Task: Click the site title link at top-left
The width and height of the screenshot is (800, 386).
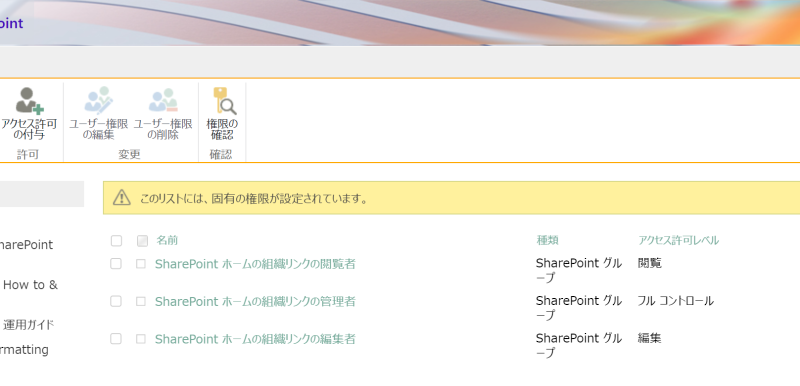Action: [x=11, y=23]
